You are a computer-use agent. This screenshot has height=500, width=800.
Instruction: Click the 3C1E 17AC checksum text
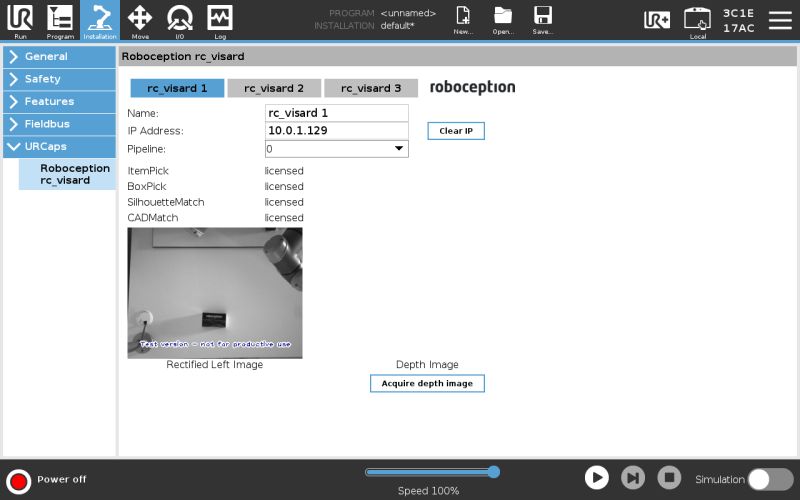[738, 20]
